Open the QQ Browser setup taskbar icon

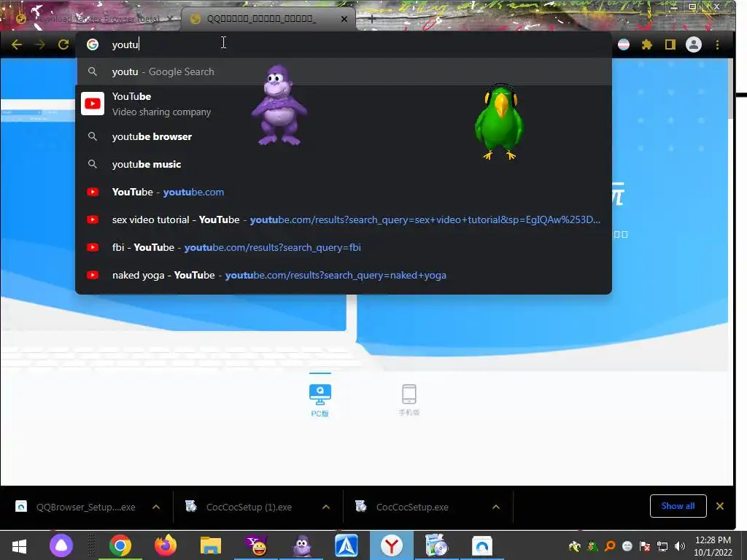(482, 545)
